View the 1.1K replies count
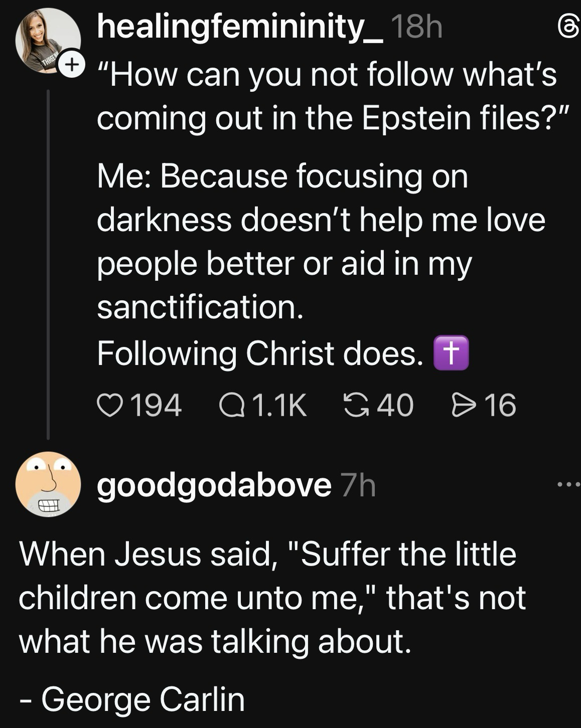The width and height of the screenshot is (581, 728). tap(279, 405)
